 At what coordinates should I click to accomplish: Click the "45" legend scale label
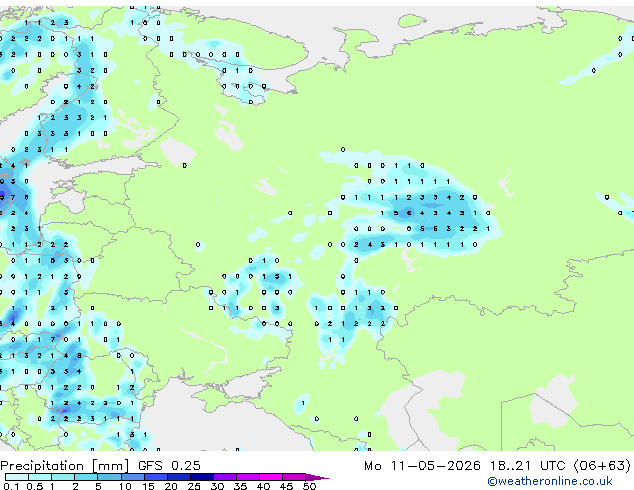(286, 486)
